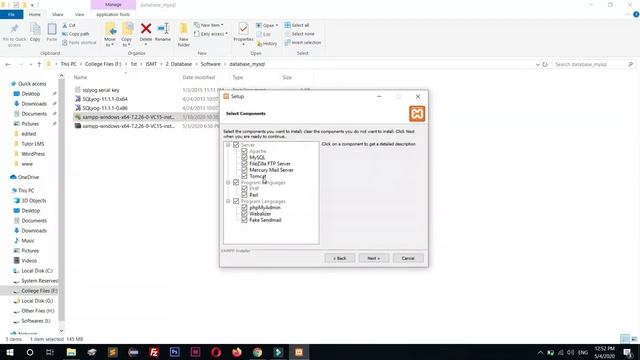The image size is (640, 360).
Task: Uncheck the phpMyAdmin component
Action: [244, 207]
